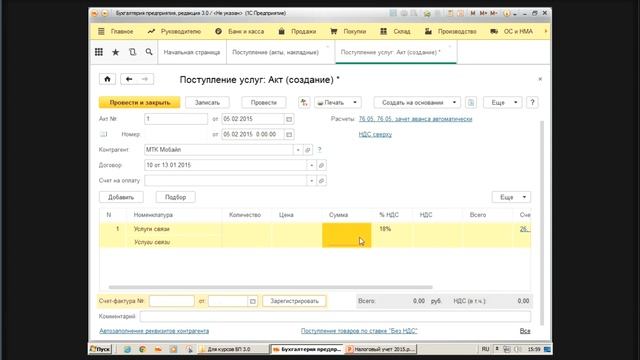Open calendar picker for Номер date field

coord(289,134)
